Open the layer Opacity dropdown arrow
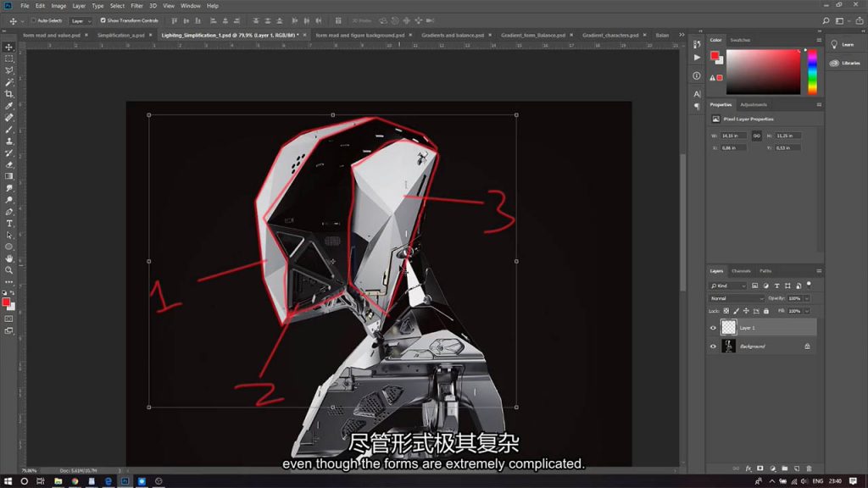Screen dimensions: 868x488 coord(806,298)
